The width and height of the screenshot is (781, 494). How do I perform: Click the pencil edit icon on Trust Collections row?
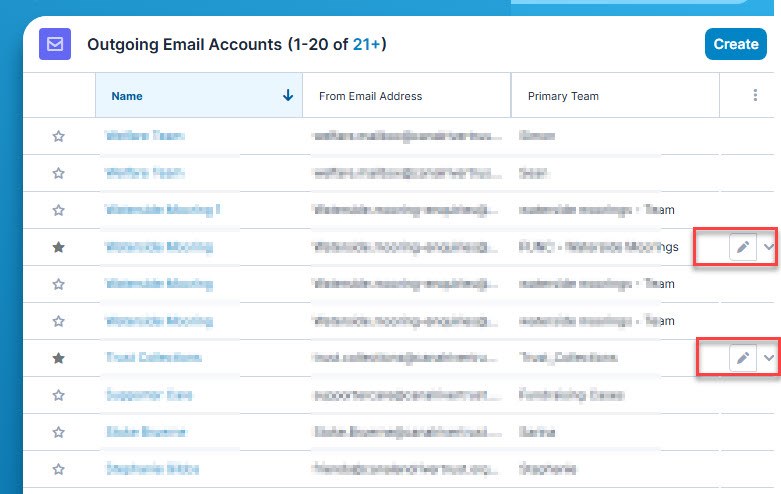point(742,357)
